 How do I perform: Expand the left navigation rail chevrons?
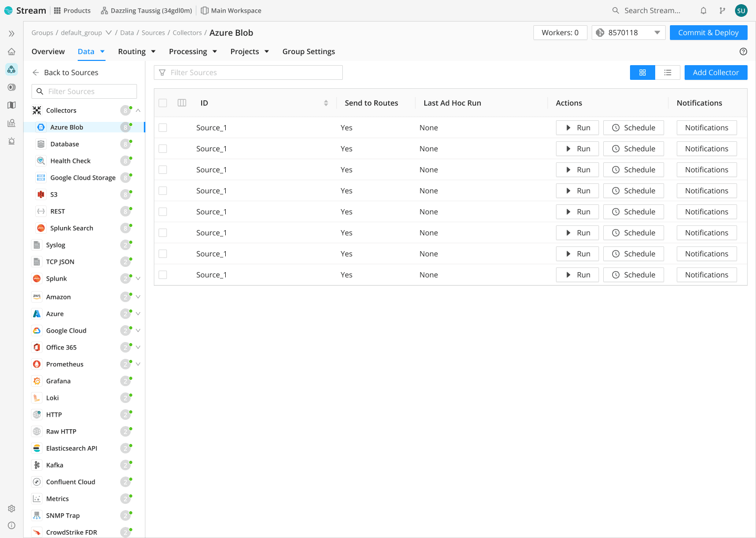(12, 34)
